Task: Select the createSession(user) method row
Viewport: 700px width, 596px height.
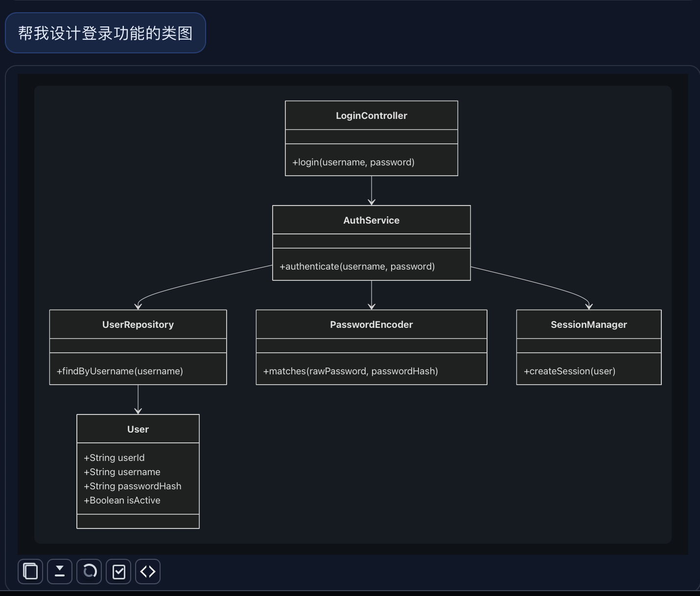Action: pos(569,371)
